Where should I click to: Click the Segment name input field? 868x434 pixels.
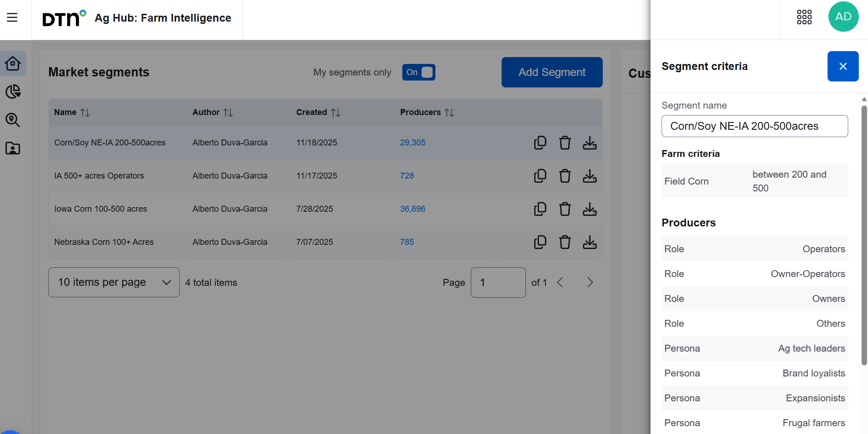click(x=754, y=126)
